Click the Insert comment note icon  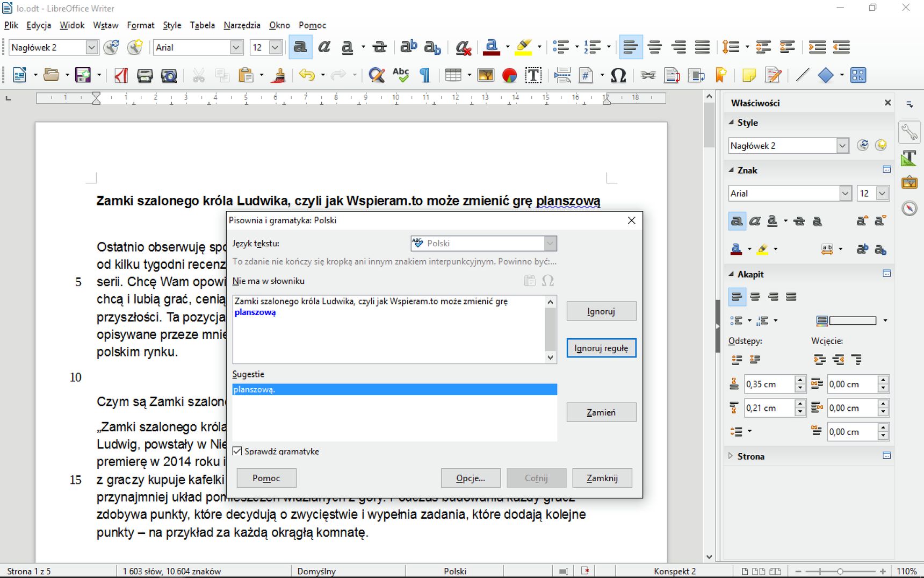(x=749, y=75)
